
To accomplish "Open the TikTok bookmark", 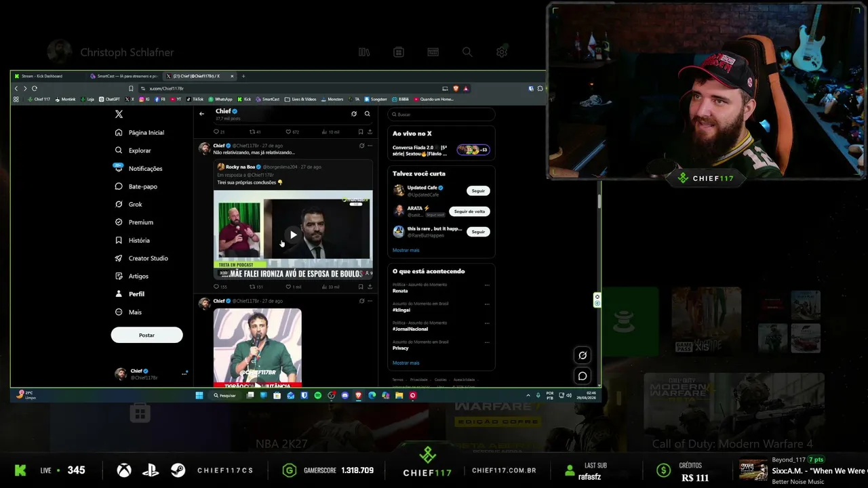I will pos(195,99).
